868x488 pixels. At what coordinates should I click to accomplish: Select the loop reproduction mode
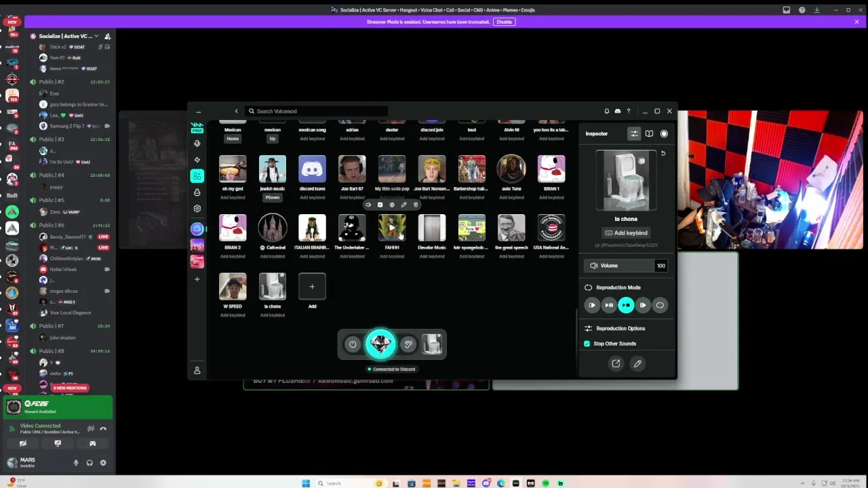pyautogui.click(x=660, y=305)
